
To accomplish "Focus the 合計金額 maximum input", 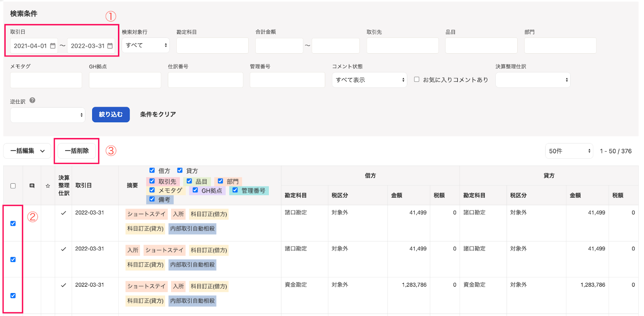I will tap(336, 46).
